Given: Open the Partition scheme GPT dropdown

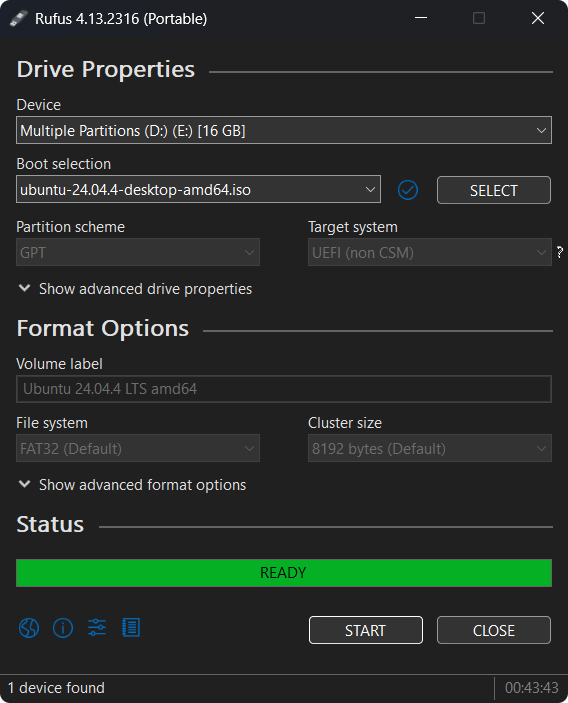Looking at the screenshot, I should pyautogui.click(x=138, y=252).
